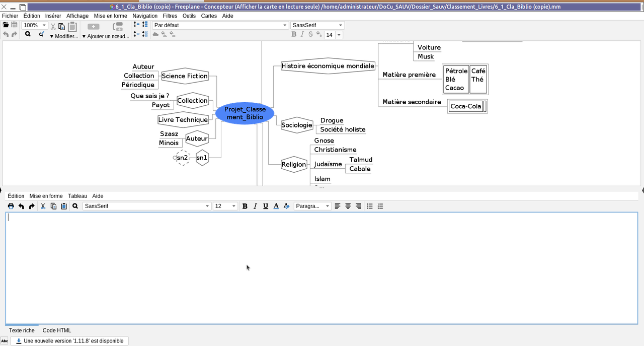Center text in the note editor

[348, 206]
